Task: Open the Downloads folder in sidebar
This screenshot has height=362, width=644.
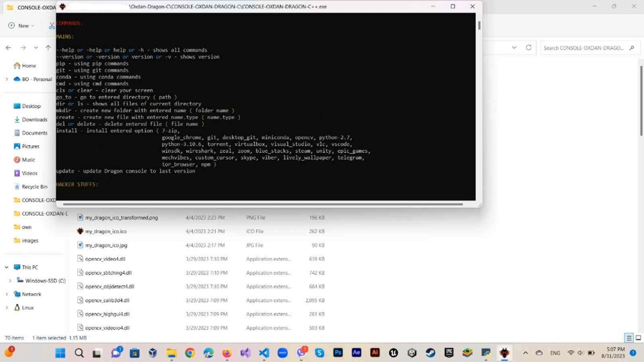Action: tap(35, 119)
